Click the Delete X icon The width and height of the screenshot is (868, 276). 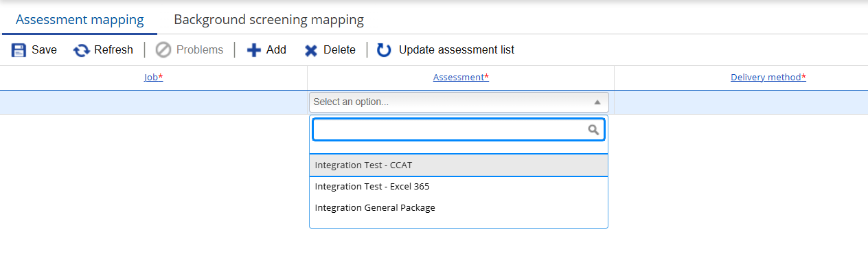pos(311,50)
